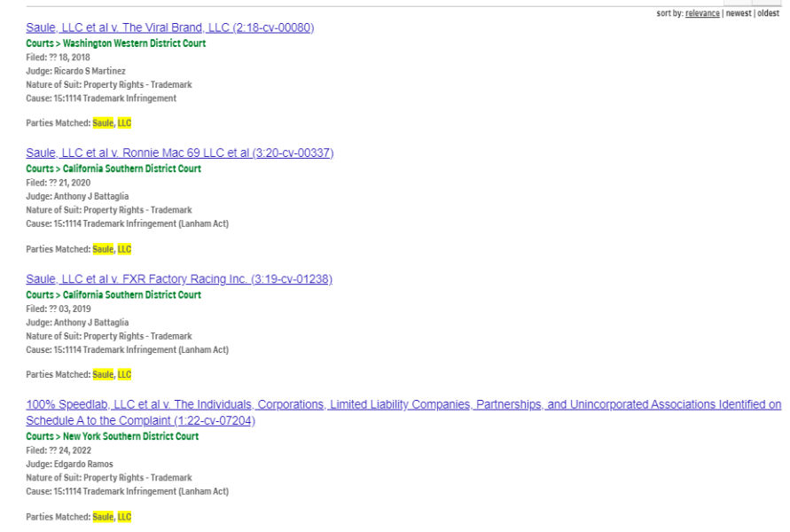
Task: Select Parties Matched in Ronnie Mac case
Action: tap(79, 249)
